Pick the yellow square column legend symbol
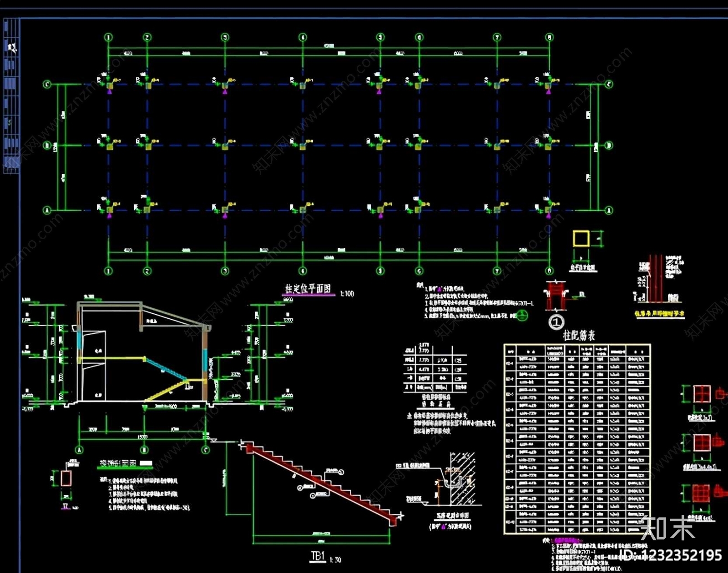The height and width of the screenshot is (573, 728). click(581, 238)
